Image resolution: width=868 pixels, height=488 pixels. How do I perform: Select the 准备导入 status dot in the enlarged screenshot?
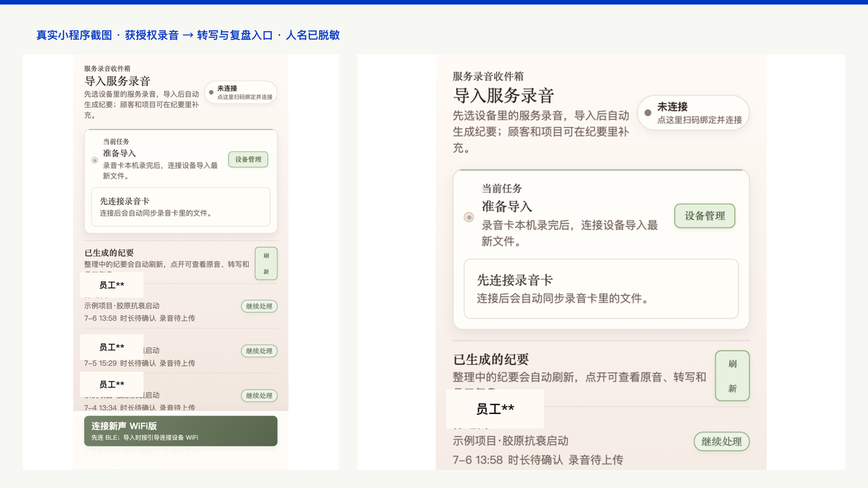(469, 218)
